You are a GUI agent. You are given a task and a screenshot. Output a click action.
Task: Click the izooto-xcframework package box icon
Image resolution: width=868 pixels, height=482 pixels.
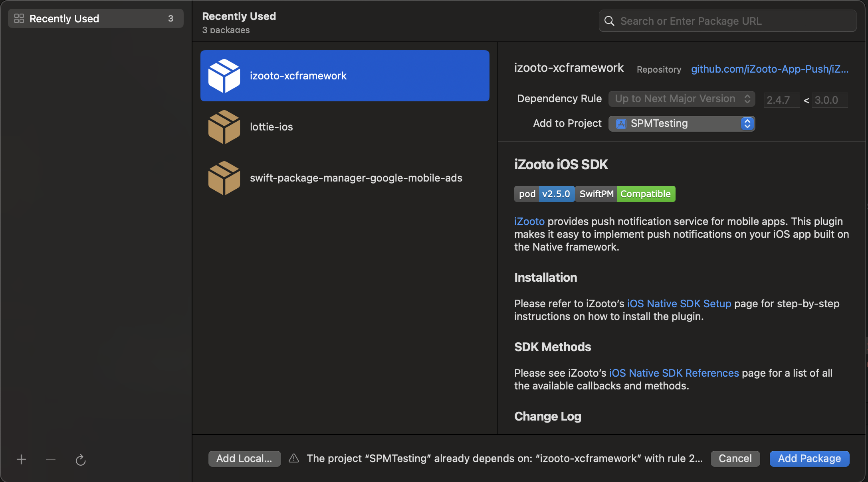coord(224,76)
